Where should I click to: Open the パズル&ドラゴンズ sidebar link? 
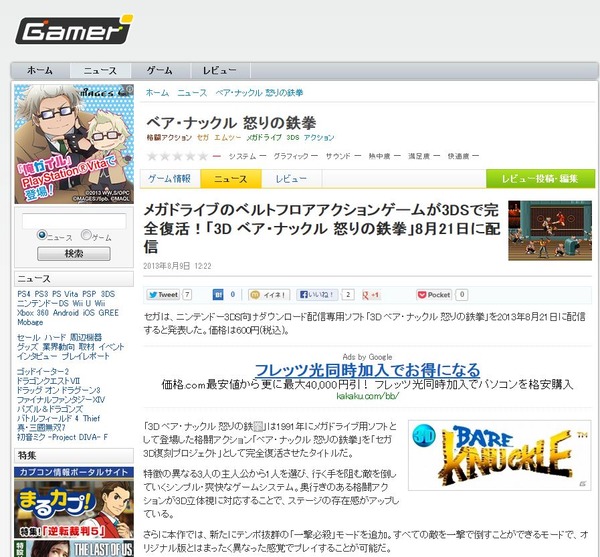[x=50, y=409]
